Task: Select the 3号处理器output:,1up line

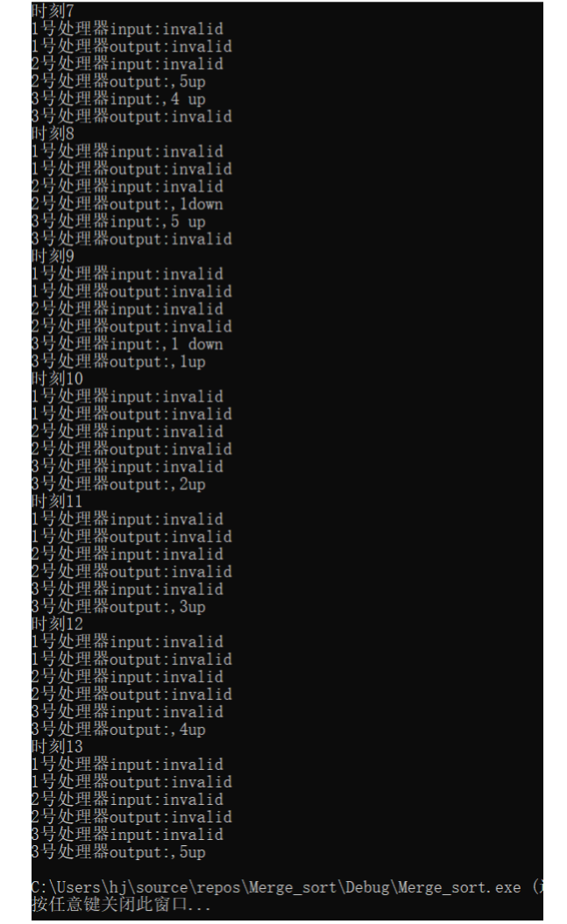Action: point(118,362)
